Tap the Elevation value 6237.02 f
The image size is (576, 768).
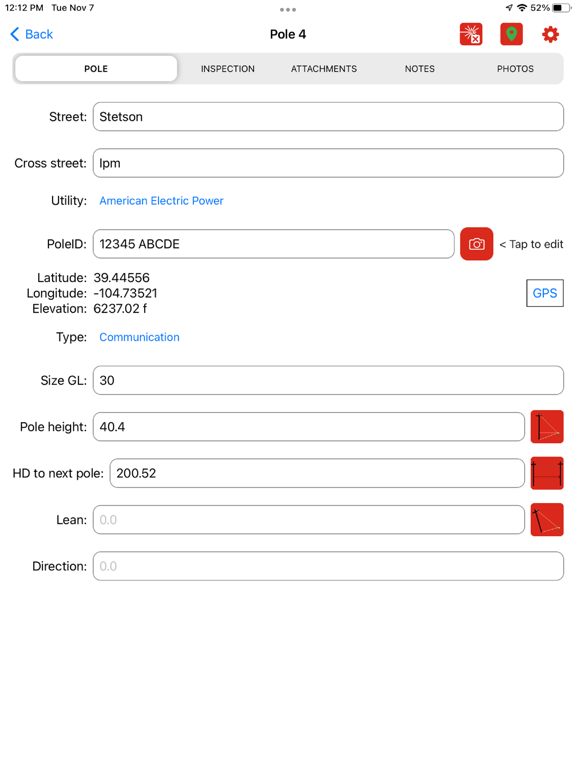pyautogui.click(x=120, y=309)
